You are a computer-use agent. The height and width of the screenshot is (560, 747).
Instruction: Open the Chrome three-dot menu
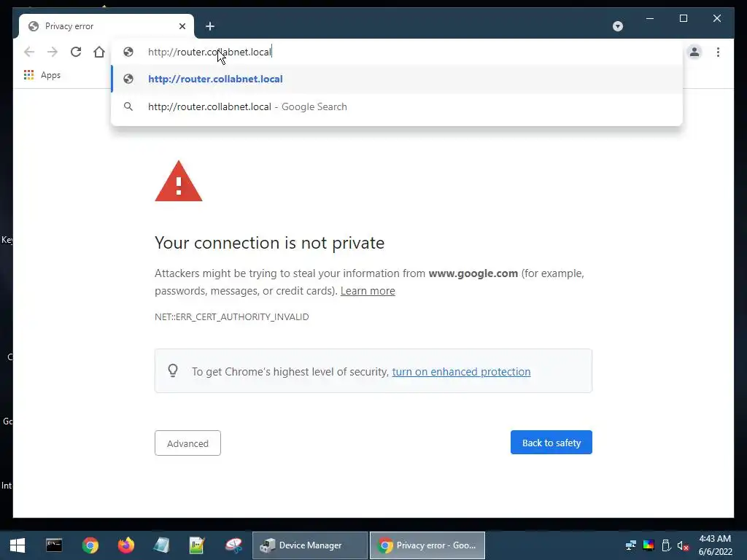(718, 52)
